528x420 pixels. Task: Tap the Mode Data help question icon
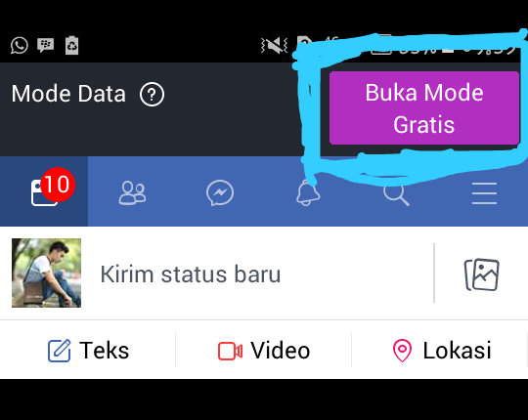(x=152, y=94)
